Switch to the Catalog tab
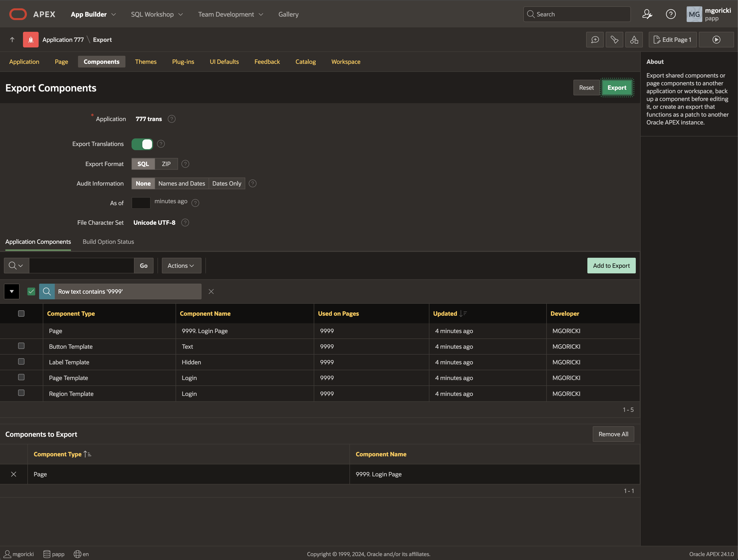The image size is (738, 560). 305,61
